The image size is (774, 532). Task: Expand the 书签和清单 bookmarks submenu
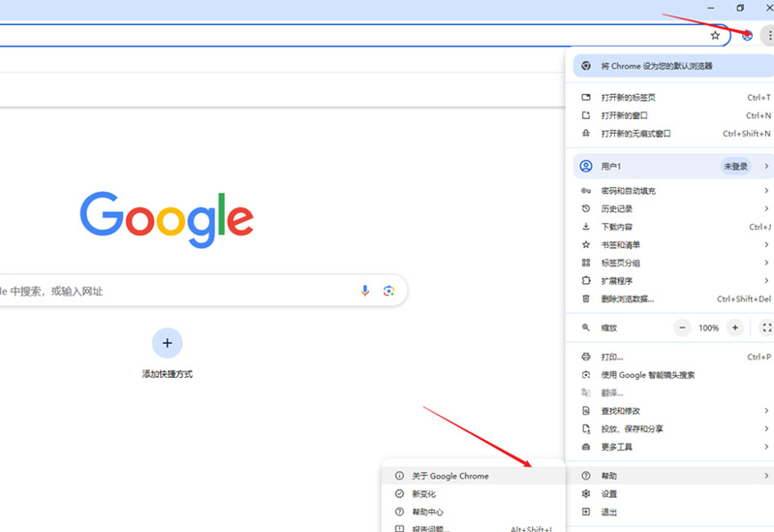[668, 244]
